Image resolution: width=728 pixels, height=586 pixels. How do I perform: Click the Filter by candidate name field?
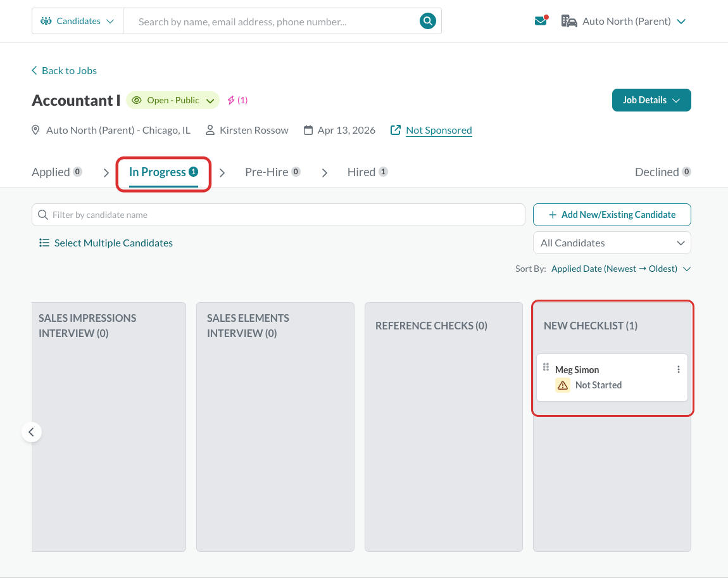click(x=279, y=215)
